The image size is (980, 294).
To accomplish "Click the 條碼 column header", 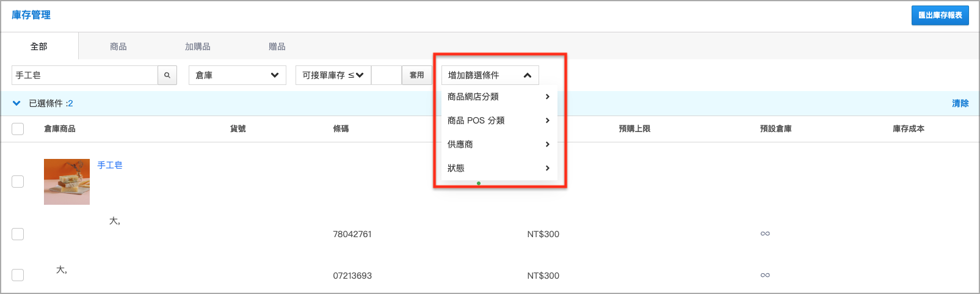I will point(341,129).
